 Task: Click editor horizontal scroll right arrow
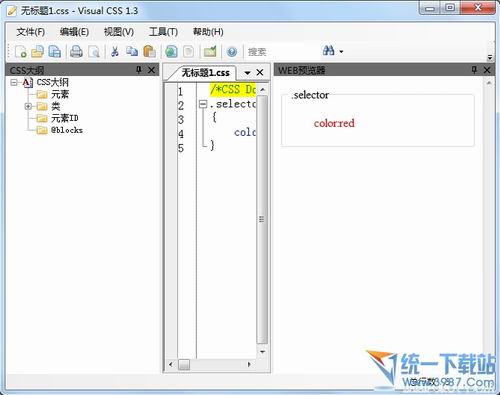click(x=249, y=364)
